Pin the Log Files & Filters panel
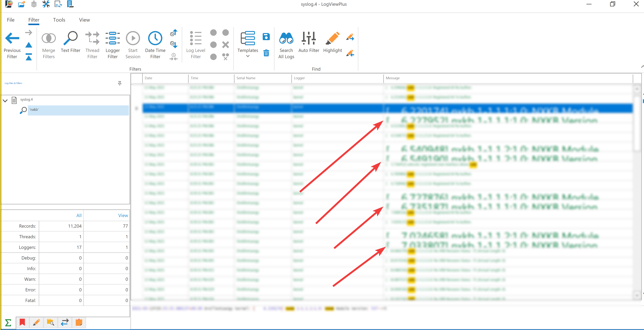 pyautogui.click(x=120, y=83)
